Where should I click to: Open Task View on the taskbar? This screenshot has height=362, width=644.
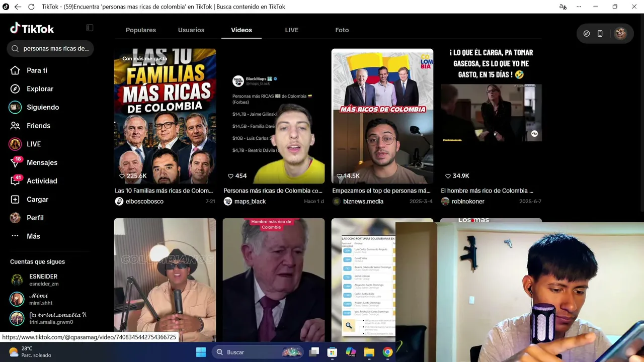pyautogui.click(x=314, y=352)
